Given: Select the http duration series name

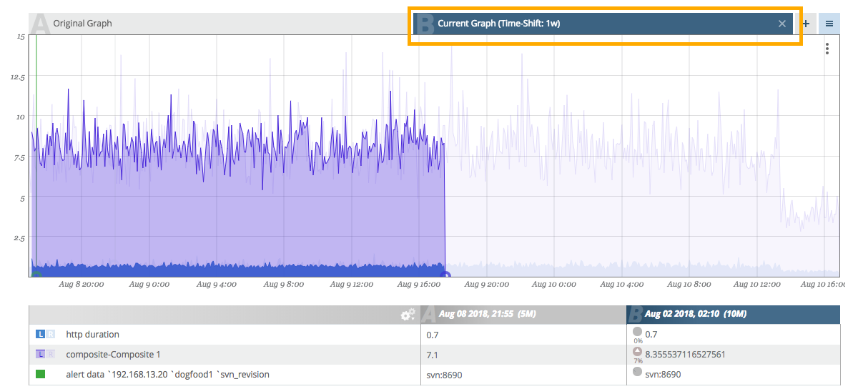Looking at the screenshot, I should [92, 334].
